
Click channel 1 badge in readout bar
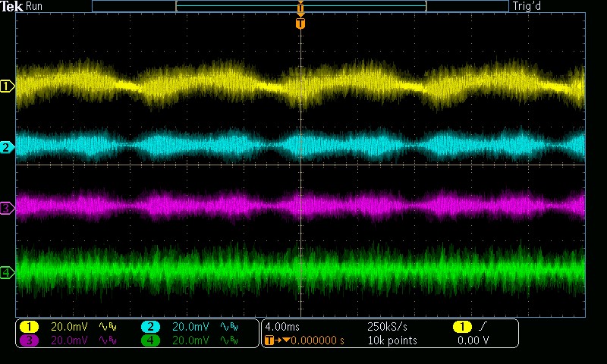pyautogui.click(x=29, y=327)
